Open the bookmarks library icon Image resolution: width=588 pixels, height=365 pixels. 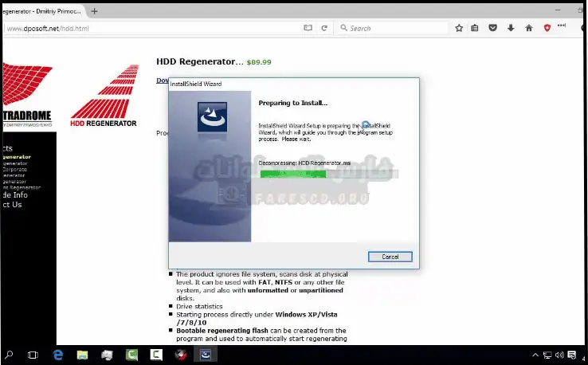click(475, 28)
